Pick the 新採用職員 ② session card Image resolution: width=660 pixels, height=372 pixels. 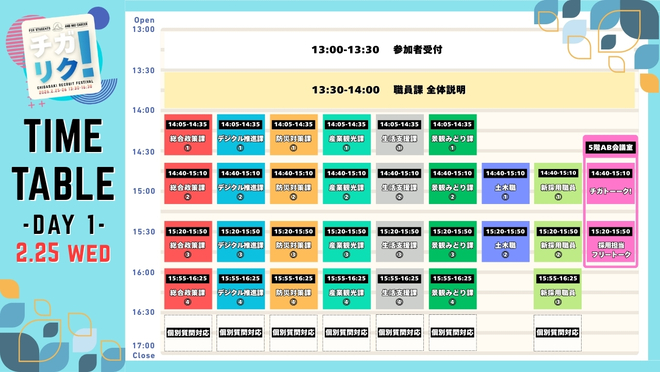tap(558, 242)
